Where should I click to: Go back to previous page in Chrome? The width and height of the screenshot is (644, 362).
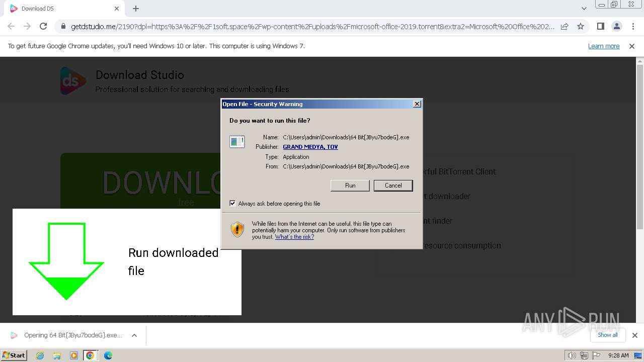[x=11, y=26]
